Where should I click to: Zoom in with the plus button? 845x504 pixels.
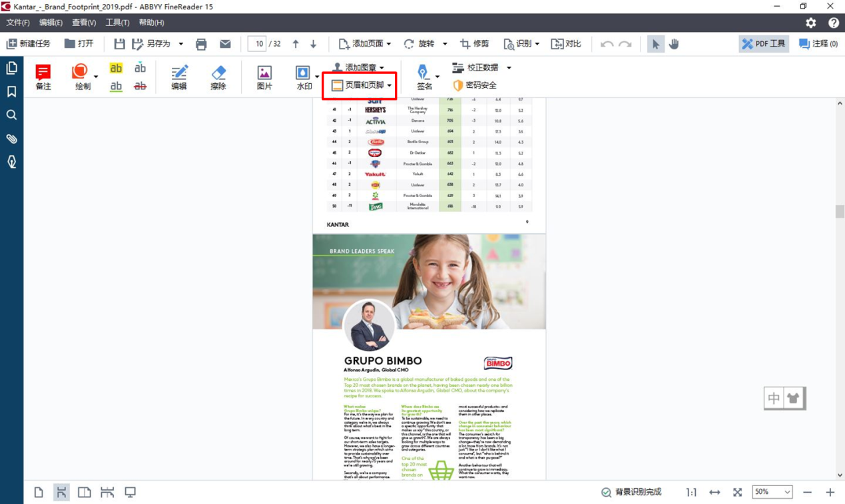pyautogui.click(x=830, y=492)
